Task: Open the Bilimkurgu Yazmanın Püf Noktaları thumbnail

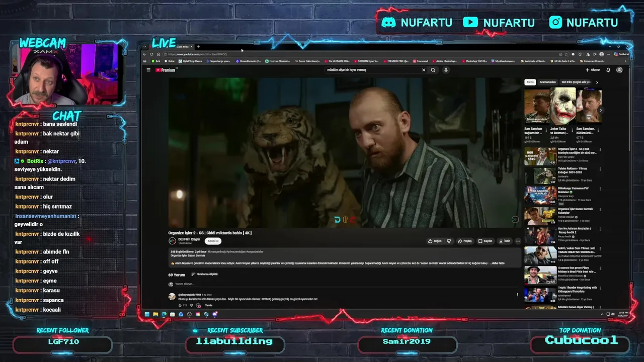Action: tap(540, 195)
